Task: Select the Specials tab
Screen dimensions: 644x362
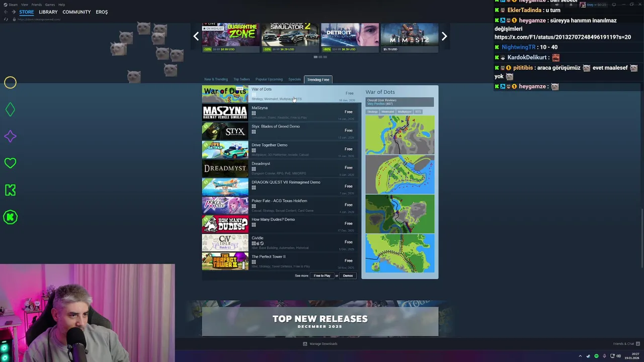Action: tap(294, 79)
